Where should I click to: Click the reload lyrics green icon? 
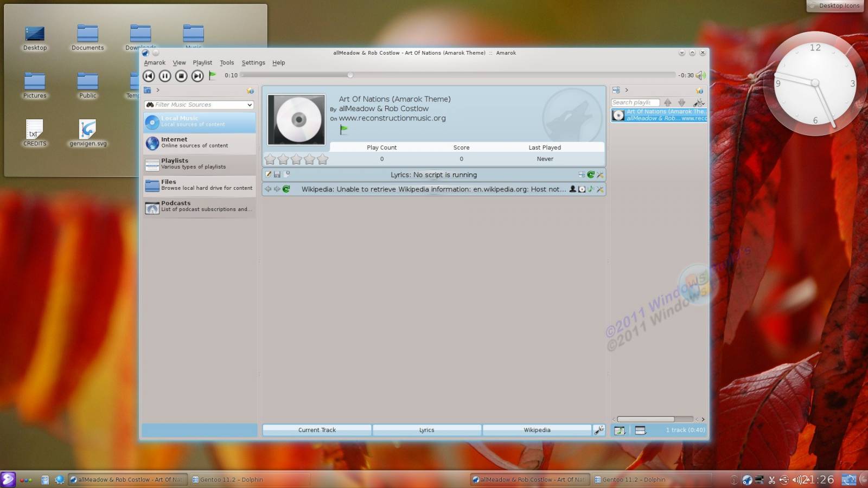point(591,175)
